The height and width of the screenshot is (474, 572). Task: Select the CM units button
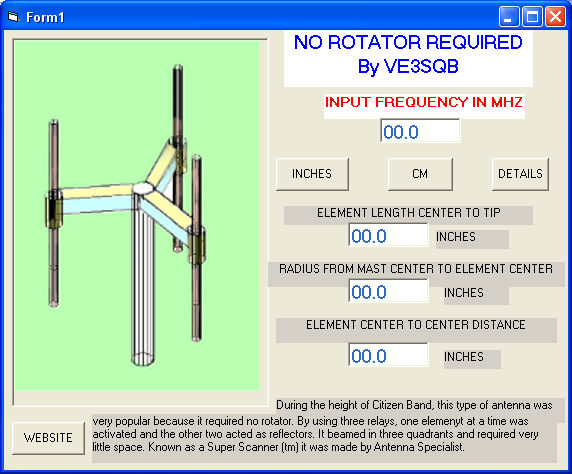click(x=420, y=174)
